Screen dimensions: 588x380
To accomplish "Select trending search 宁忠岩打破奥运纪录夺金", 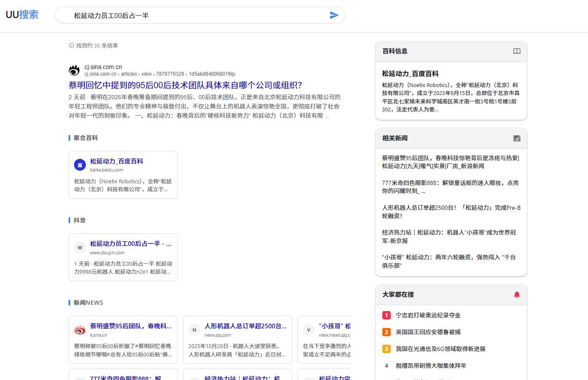I will [x=428, y=315].
